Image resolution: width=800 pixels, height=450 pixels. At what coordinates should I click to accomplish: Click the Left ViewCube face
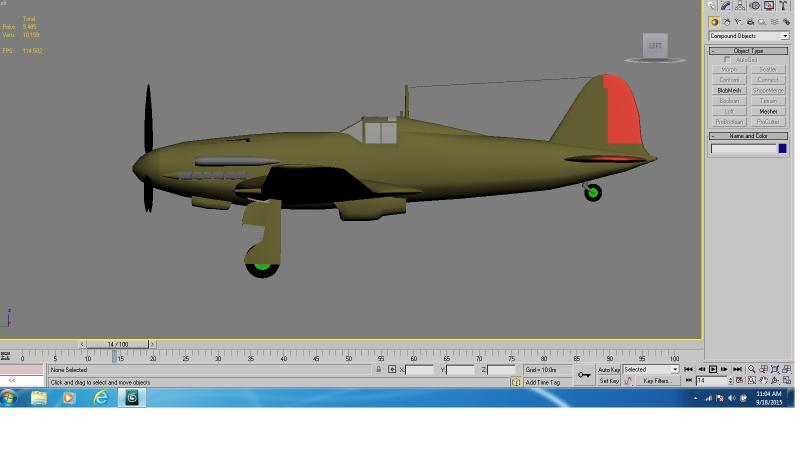click(x=655, y=45)
